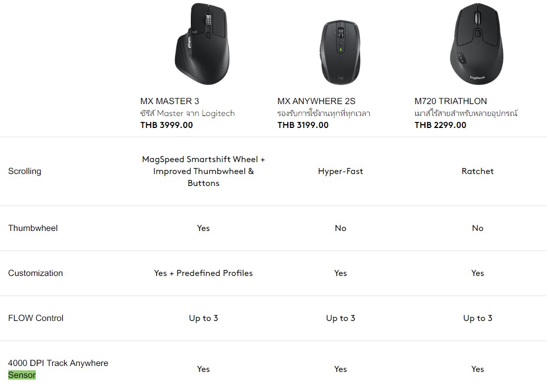Click the MX Anywhere 2S mouse image
This screenshot has height=392, width=548.
point(340,52)
